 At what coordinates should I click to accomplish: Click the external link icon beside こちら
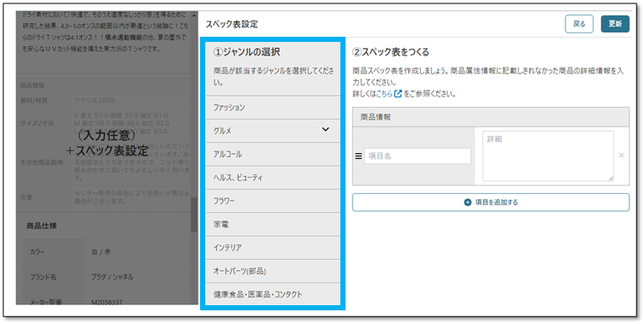398,94
